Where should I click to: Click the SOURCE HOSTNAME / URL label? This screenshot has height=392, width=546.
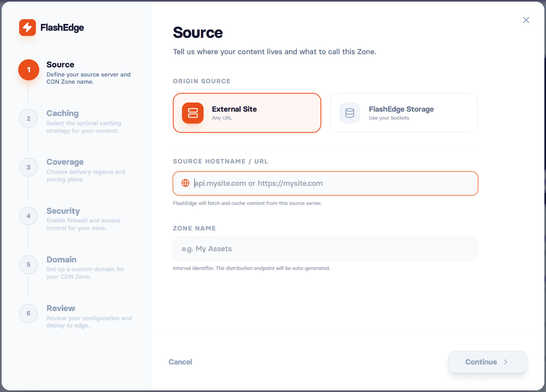click(x=220, y=162)
